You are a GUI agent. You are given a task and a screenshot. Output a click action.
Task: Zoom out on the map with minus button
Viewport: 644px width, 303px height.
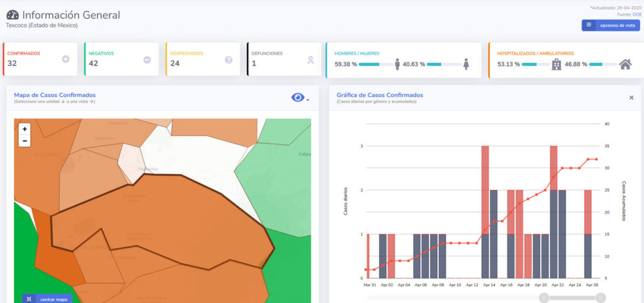click(x=25, y=140)
